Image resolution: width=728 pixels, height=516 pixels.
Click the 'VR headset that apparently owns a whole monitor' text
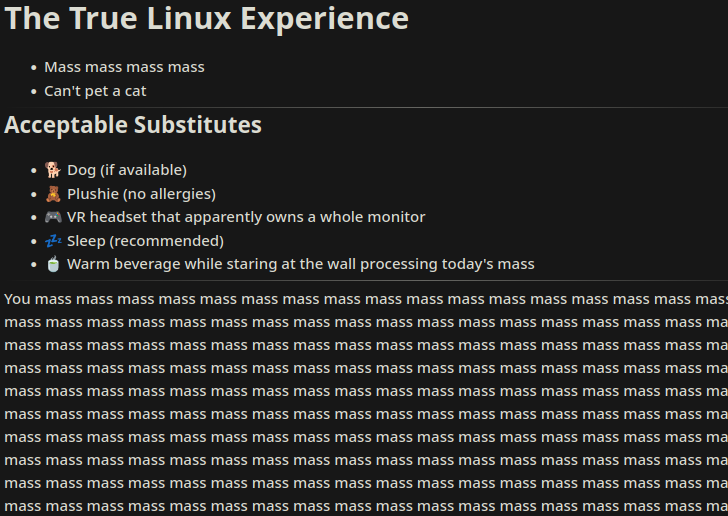[246, 217]
